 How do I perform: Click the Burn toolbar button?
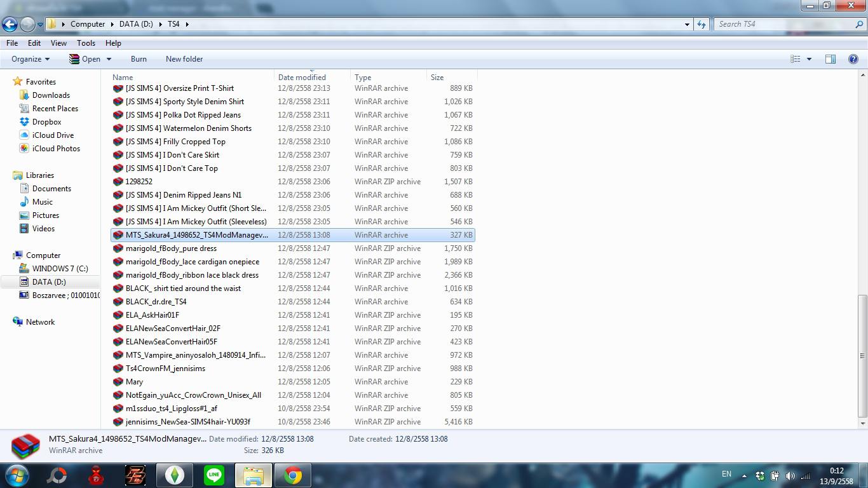[x=139, y=59]
